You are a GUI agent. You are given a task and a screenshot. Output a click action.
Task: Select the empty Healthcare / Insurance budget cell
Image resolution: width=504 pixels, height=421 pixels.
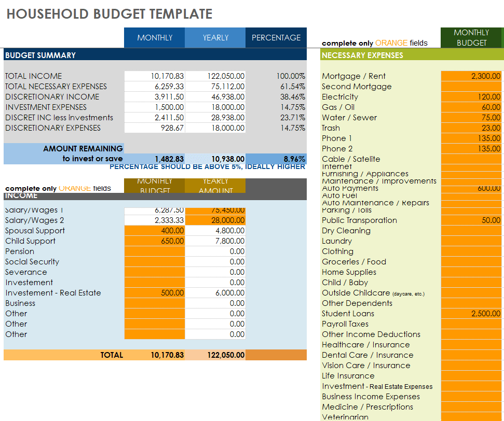pyautogui.click(x=471, y=345)
